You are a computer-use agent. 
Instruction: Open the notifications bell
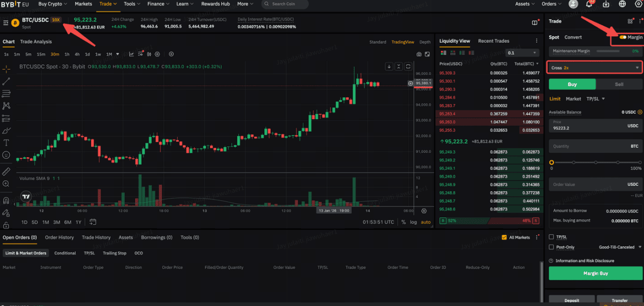589,4
